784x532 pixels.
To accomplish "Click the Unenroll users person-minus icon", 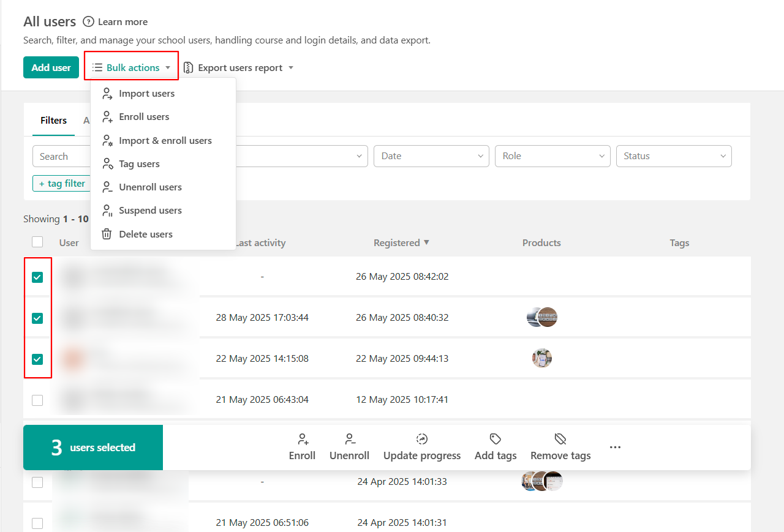I will tap(107, 187).
